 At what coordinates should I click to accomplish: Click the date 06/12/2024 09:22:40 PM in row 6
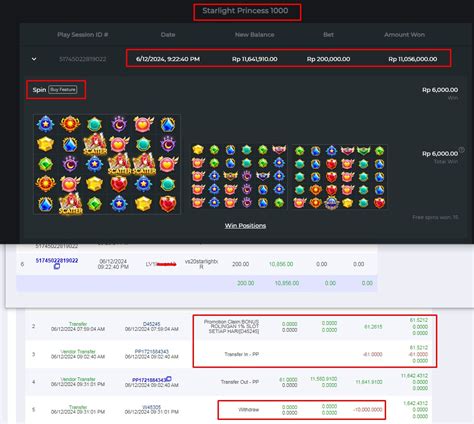(x=113, y=264)
